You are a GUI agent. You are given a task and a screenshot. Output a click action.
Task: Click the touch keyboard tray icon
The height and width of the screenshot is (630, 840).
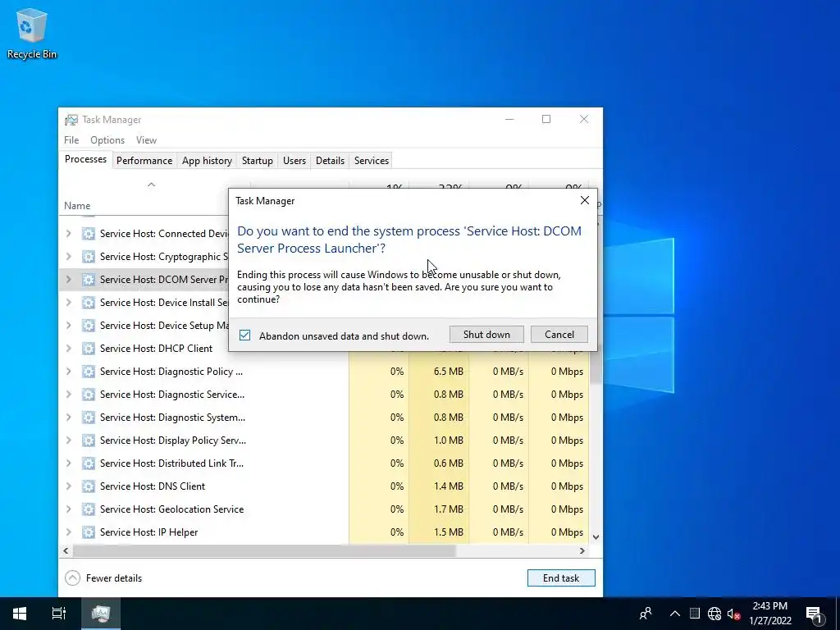pyautogui.click(x=695, y=614)
